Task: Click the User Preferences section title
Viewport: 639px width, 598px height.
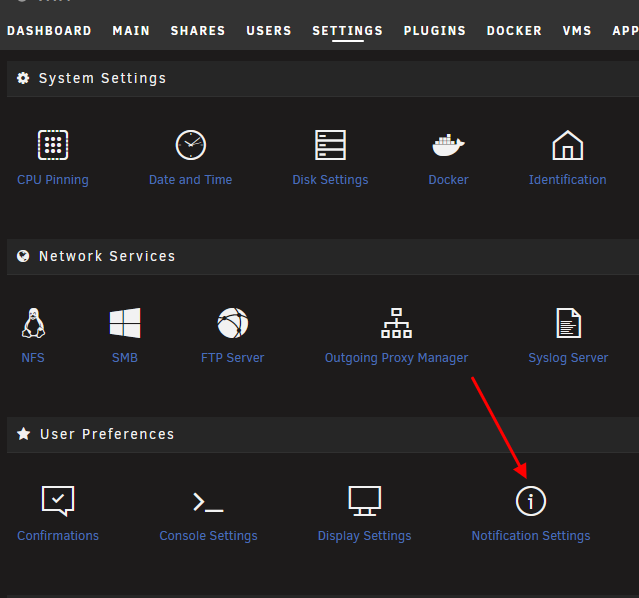Action: coord(107,434)
